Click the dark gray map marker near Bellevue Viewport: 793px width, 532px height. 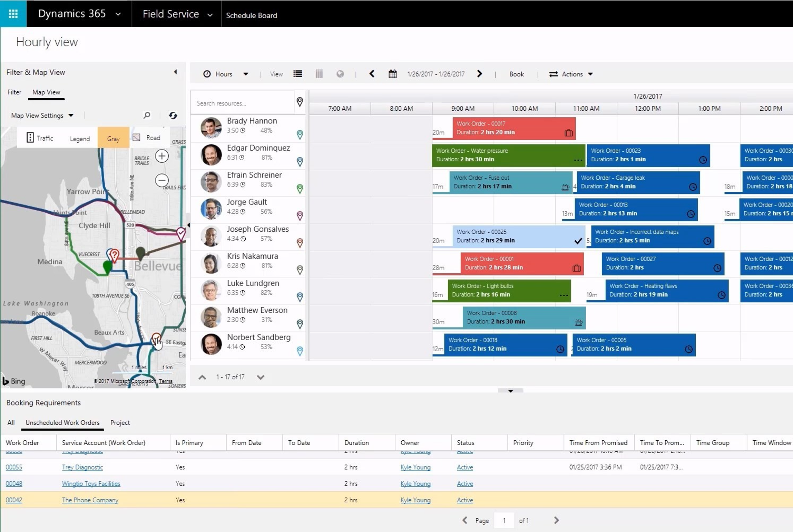coord(140,253)
